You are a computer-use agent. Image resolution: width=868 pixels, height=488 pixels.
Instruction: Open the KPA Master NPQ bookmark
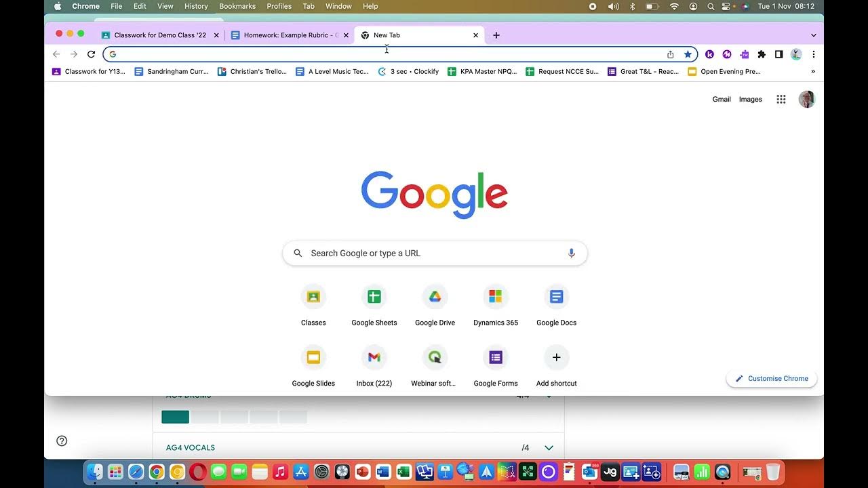tap(482, 71)
